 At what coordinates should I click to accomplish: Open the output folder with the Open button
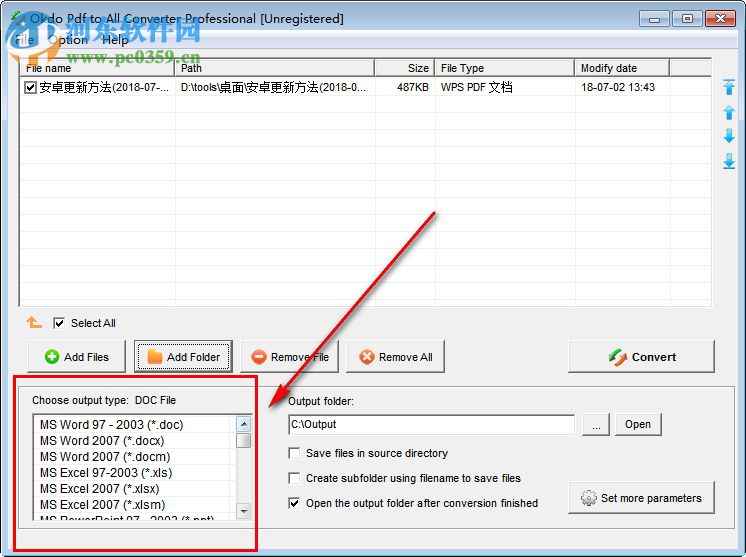tap(638, 424)
